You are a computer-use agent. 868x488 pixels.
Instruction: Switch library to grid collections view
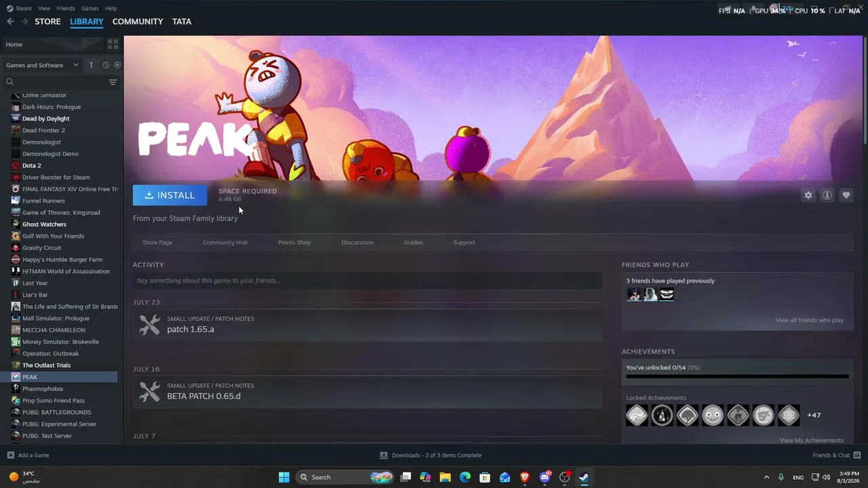click(113, 44)
